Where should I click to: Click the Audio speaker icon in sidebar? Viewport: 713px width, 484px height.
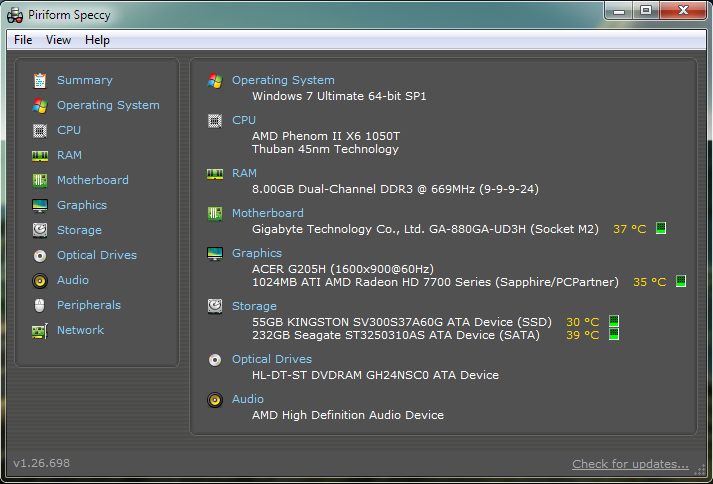pyautogui.click(x=40, y=281)
